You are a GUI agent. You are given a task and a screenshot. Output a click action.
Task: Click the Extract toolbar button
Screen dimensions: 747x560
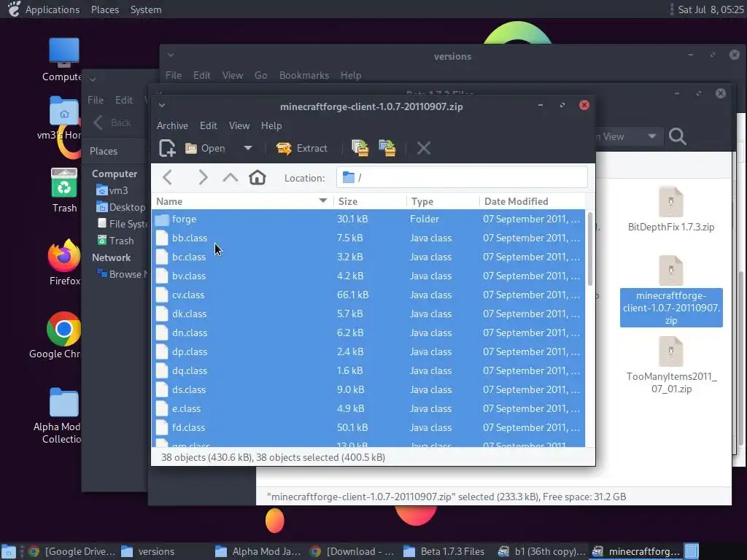pos(301,148)
